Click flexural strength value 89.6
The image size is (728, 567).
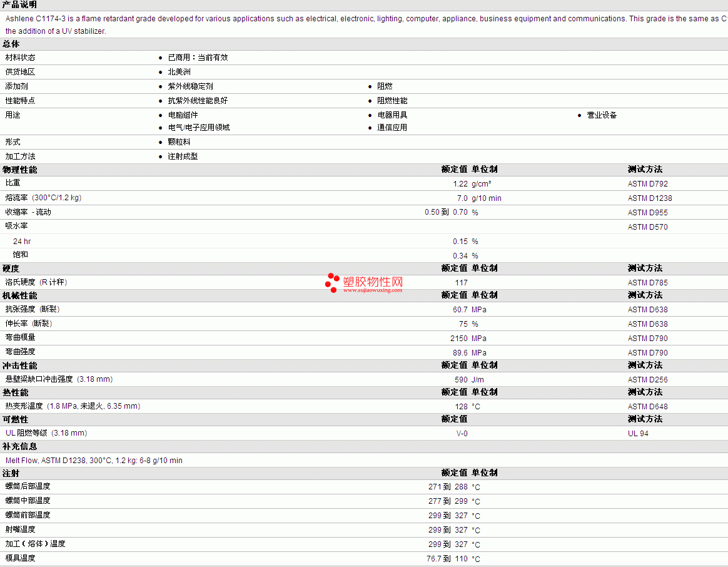pyautogui.click(x=460, y=353)
